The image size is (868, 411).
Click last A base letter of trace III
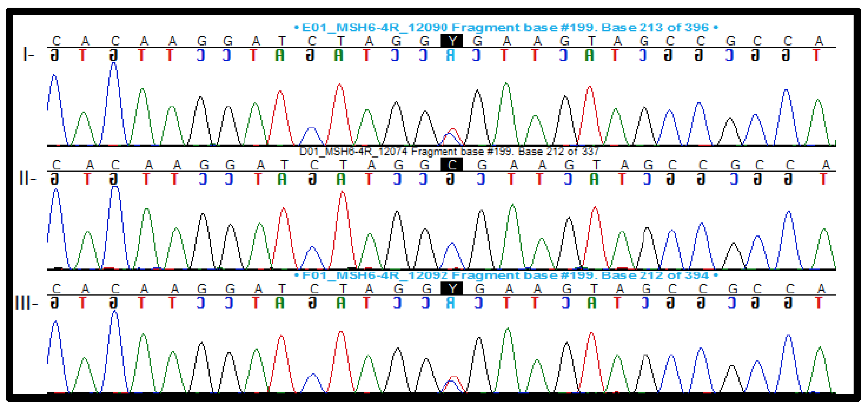click(x=821, y=289)
